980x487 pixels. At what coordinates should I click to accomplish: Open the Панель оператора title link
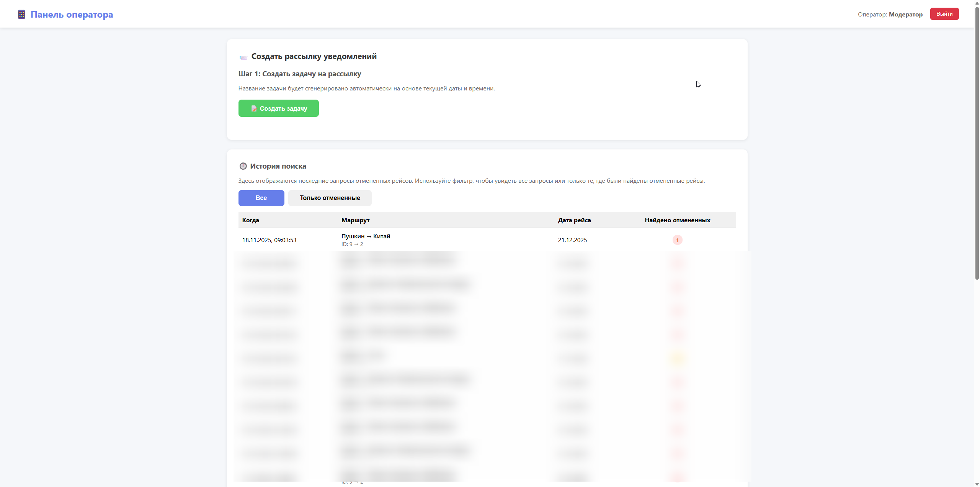point(72,15)
